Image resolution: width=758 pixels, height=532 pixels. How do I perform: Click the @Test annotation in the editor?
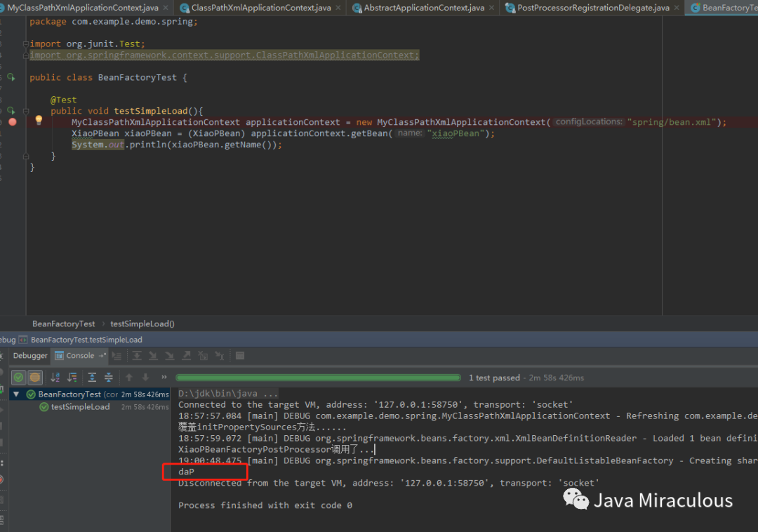pyautogui.click(x=63, y=100)
